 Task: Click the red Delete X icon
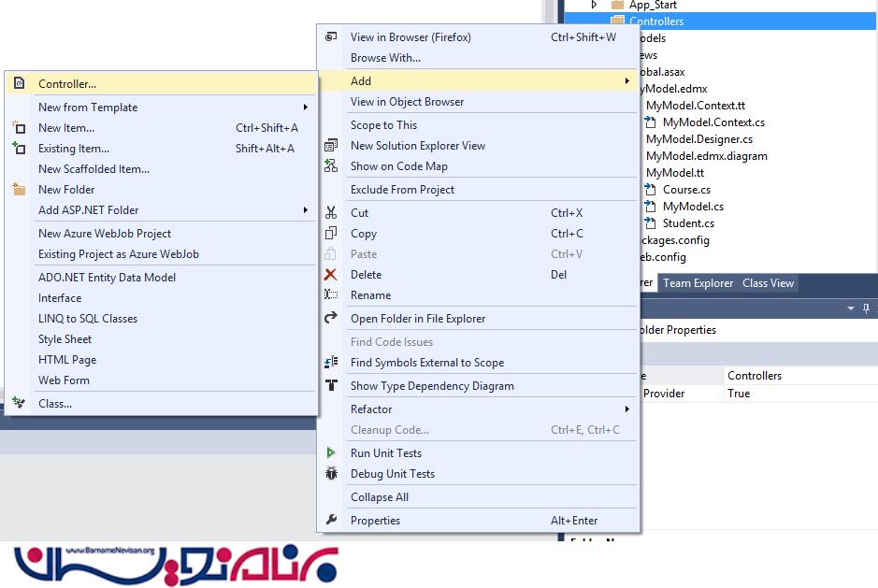[x=330, y=275]
